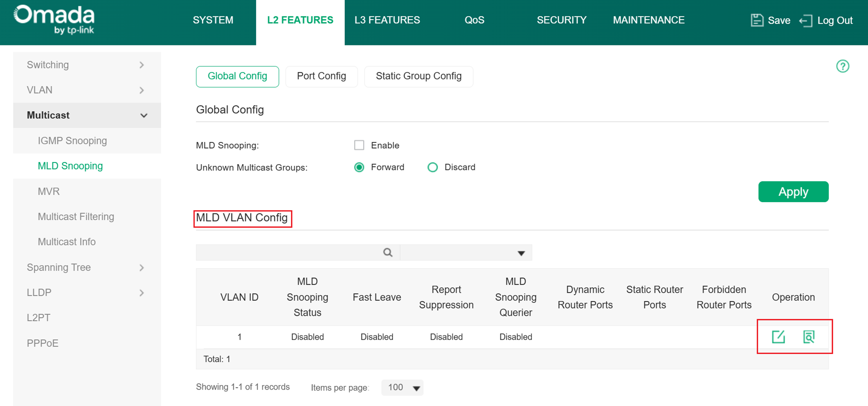Select Forward for Unknown Multicast Groups
Viewport: 868px width, 406px height.
pyautogui.click(x=359, y=167)
